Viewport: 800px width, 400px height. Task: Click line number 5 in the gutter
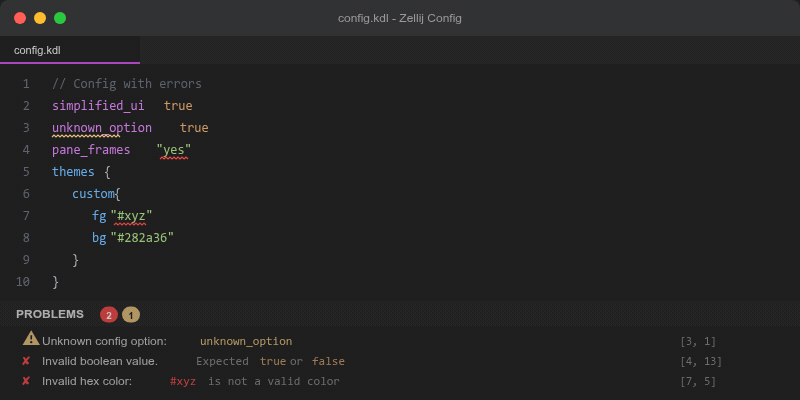(x=26, y=172)
